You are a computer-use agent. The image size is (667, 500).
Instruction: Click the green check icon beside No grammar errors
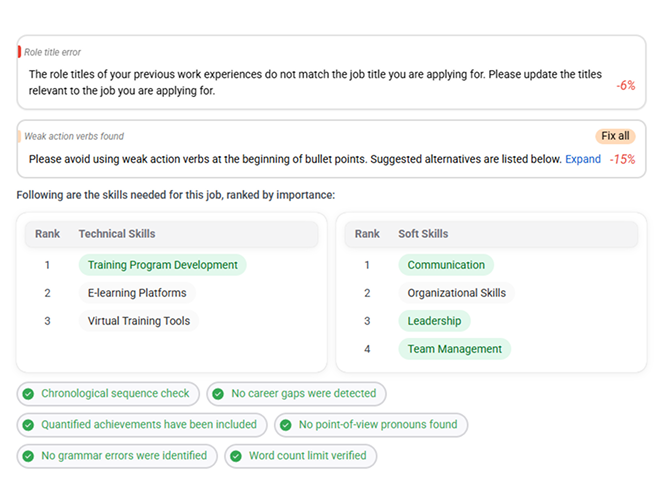click(29, 457)
